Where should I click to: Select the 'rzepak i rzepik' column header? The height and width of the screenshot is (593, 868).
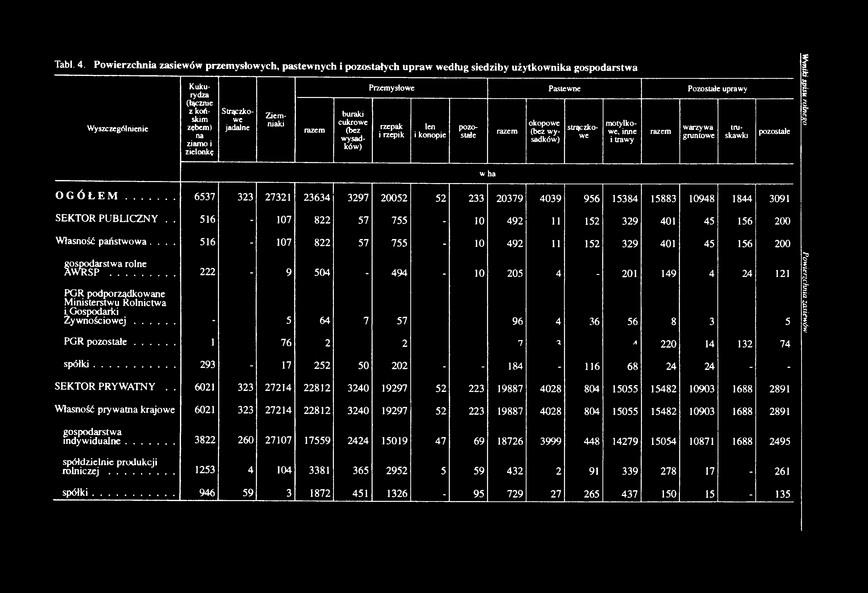(391, 131)
